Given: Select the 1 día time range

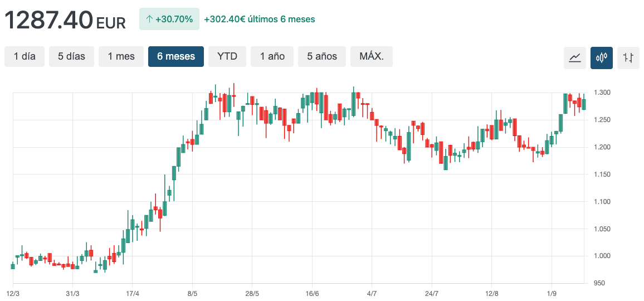Looking at the screenshot, I should click(x=25, y=56).
